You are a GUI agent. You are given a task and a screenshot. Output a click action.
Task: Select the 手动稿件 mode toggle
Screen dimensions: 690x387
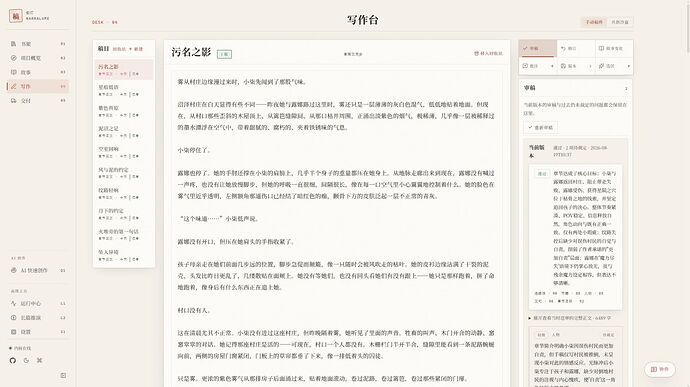point(594,22)
